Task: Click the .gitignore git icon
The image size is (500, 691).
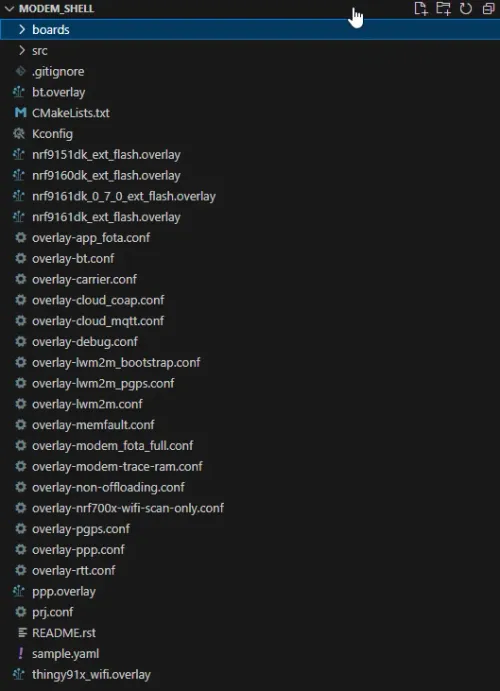Action: pos(20,71)
